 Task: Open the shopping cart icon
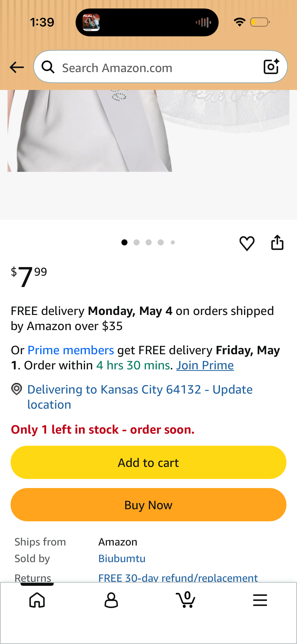pos(185,600)
